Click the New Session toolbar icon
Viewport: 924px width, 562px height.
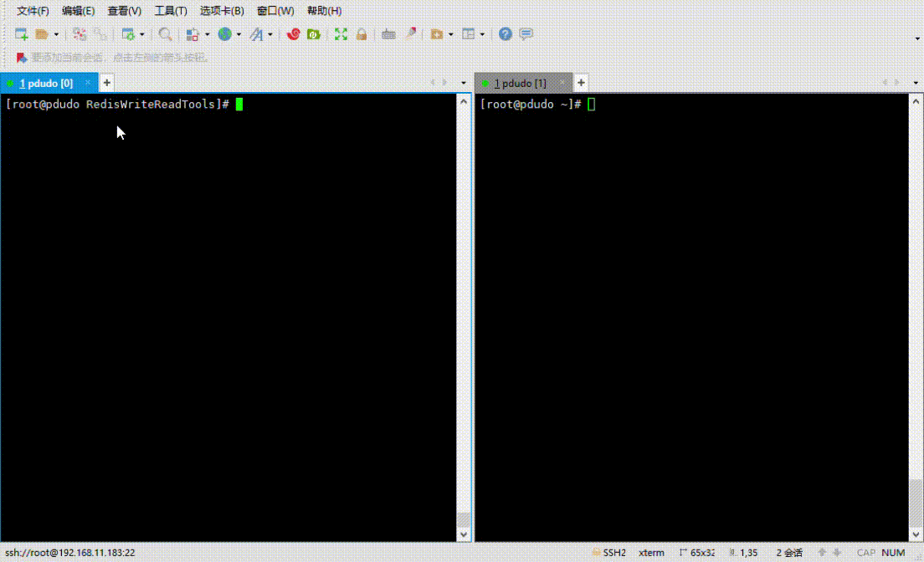pos(21,34)
